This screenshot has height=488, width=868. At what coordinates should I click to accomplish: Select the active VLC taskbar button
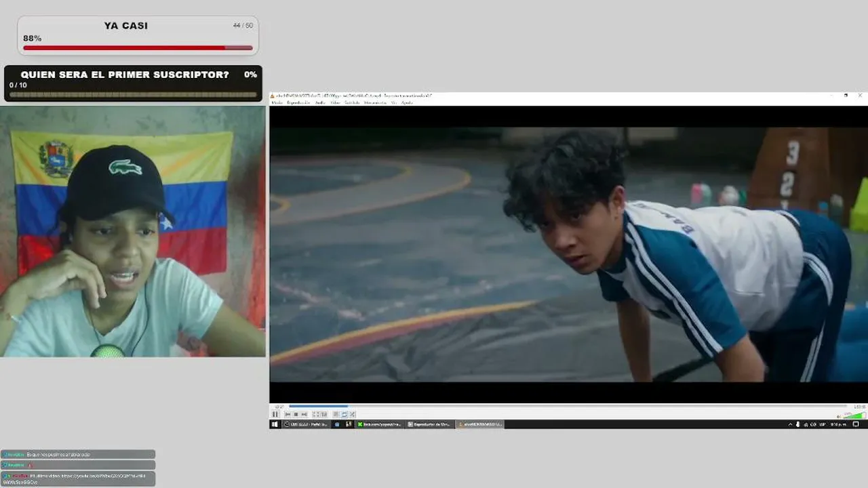(479, 424)
